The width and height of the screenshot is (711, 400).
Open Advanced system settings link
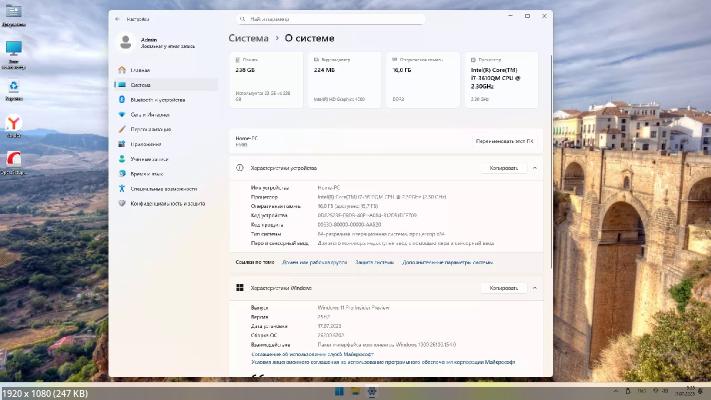[x=448, y=262]
